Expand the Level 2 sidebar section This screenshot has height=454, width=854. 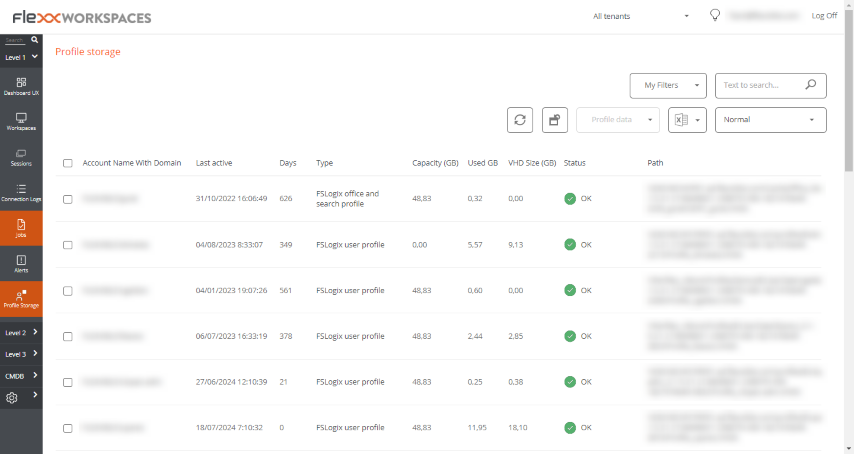coord(21,332)
